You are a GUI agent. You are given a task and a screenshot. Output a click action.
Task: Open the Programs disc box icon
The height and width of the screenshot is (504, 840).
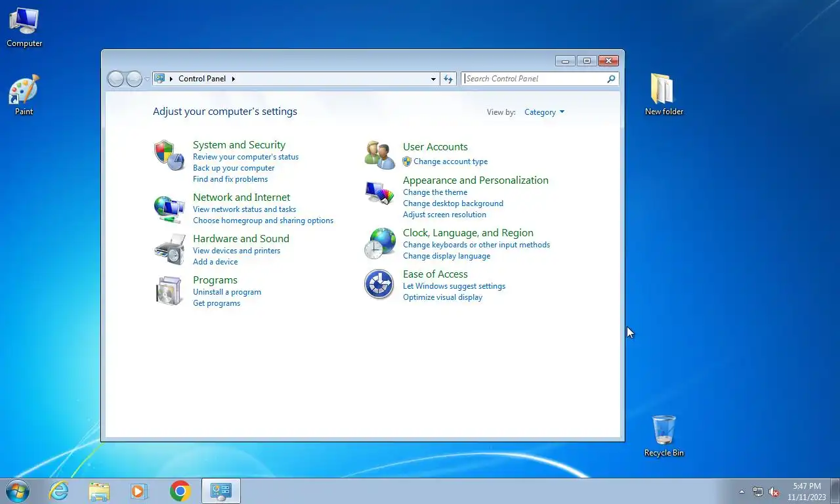click(169, 291)
